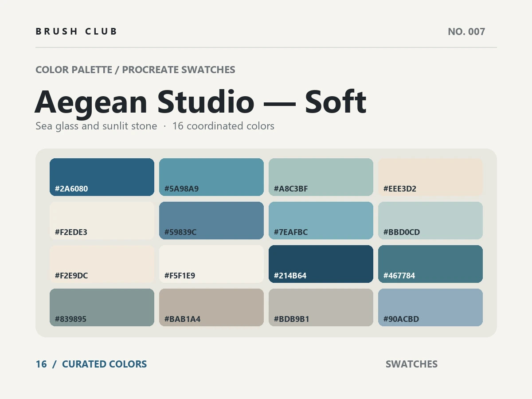This screenshot has width=532, height=399.
Task: Select the #2A6080 deep blue swatch
Action: [102, 177]
